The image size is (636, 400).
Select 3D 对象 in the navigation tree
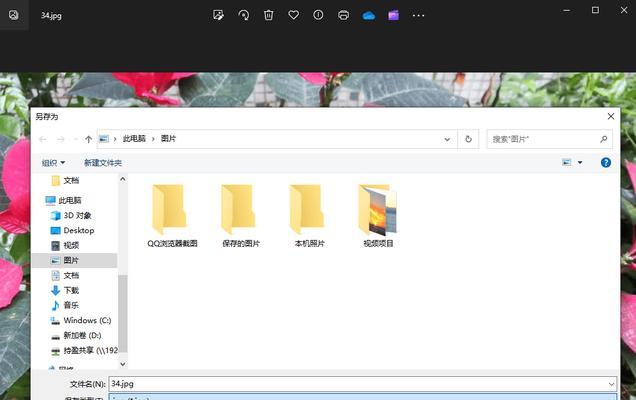[x=71, y=215]
